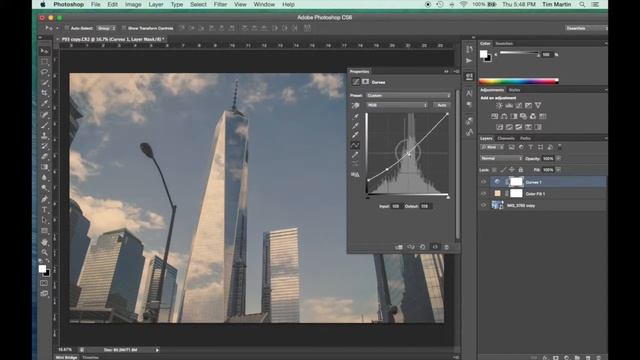The image size is (640, 360).
Task: Open the RGB channel dropdown
Action: click(397, 105)
